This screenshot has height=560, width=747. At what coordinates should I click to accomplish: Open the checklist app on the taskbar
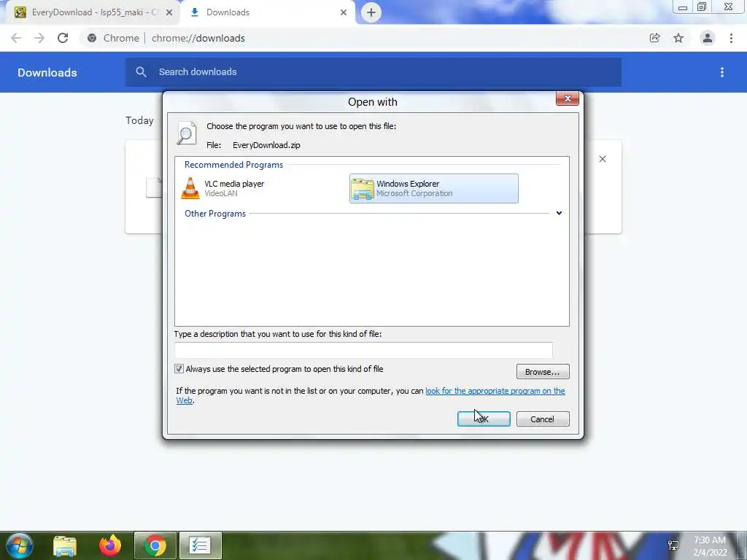(200, 545)
